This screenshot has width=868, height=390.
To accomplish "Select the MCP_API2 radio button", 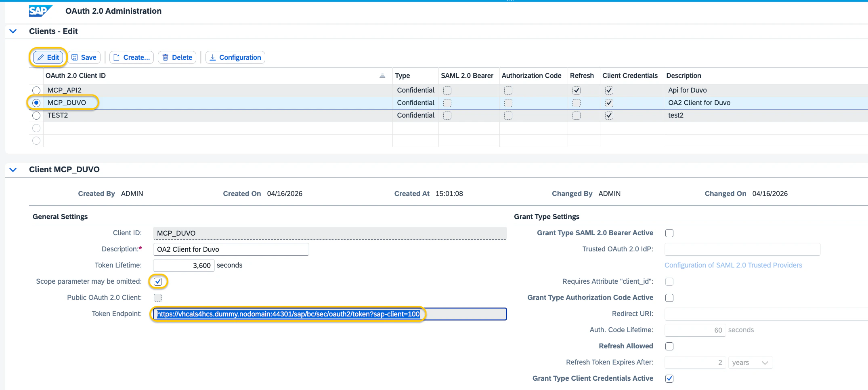I will [x=36, y=90].
